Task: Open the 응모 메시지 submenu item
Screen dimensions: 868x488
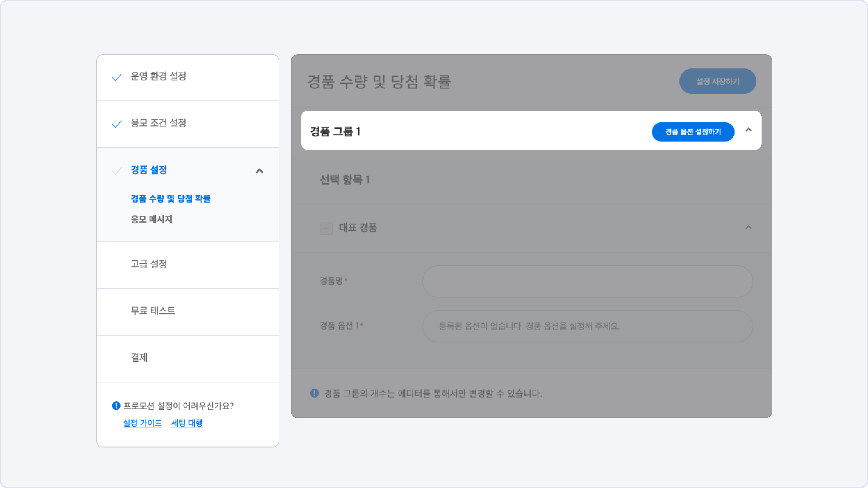Action: 151,219
